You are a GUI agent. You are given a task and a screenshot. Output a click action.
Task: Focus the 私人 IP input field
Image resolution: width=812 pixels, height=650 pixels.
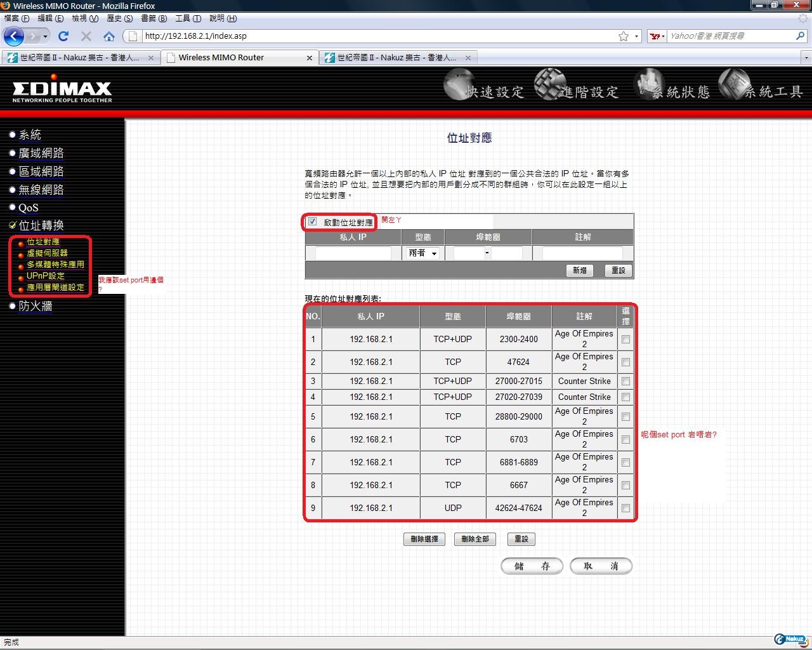(353, 253)
